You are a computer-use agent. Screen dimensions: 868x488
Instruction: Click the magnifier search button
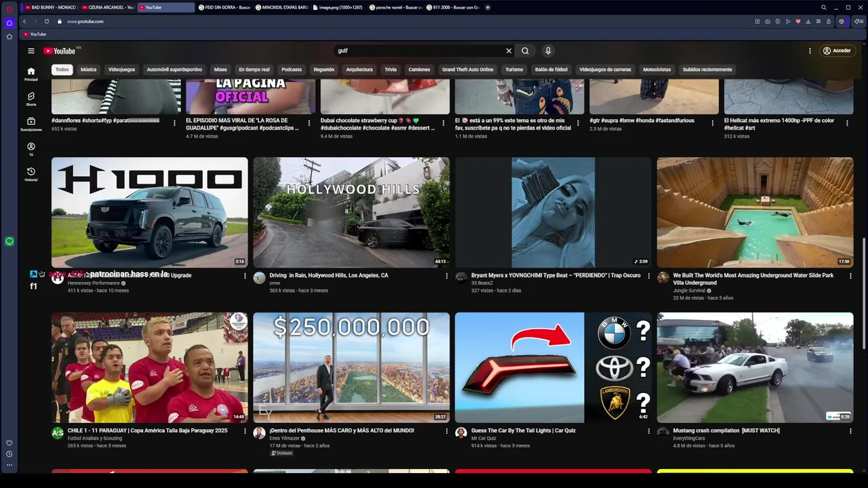click(525, 51)
